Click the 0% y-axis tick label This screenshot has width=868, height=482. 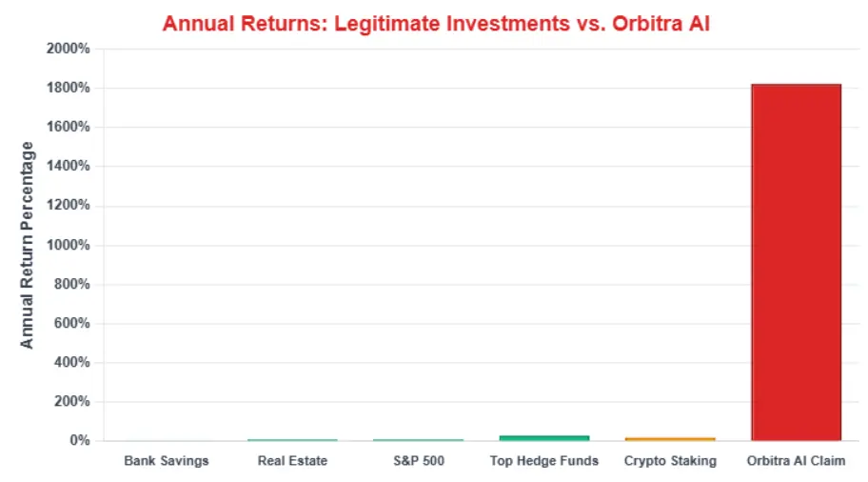(79, 441)
